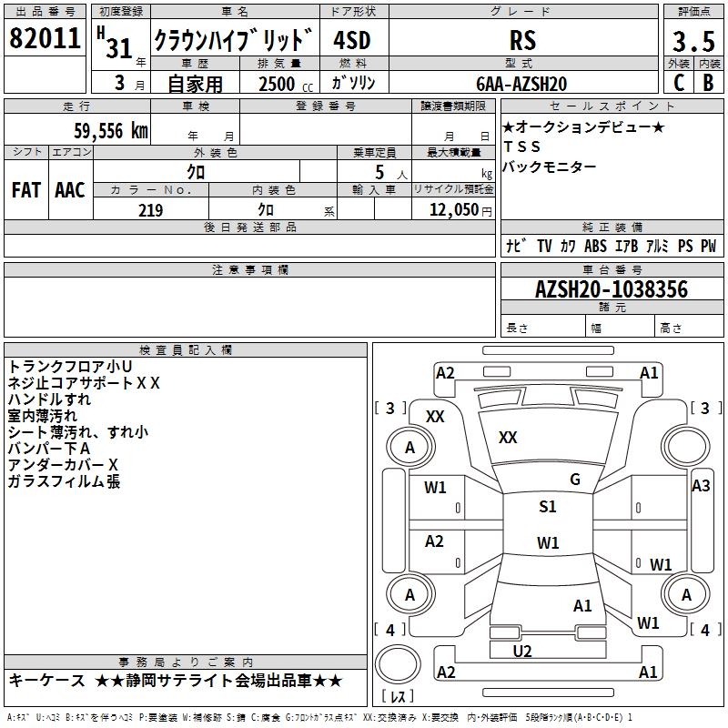Click the エアB airbag equipment entry
The height and width of the screenshot is (728, 728).
point(626,246)
